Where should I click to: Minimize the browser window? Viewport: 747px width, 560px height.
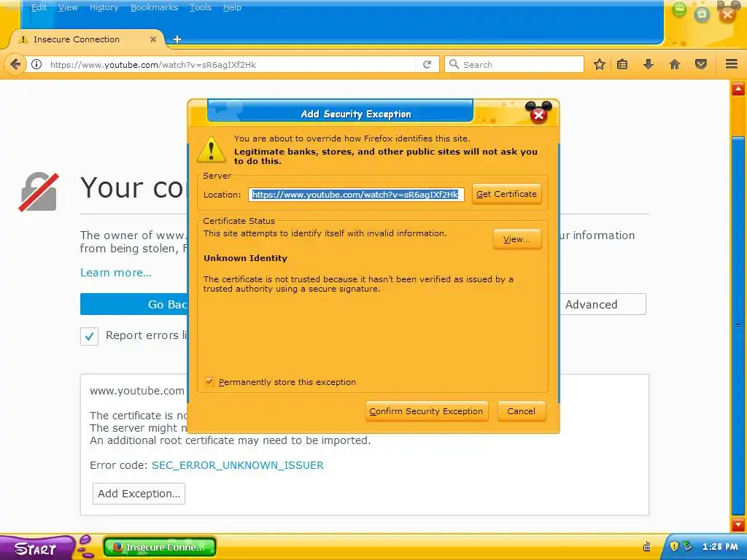(679, 9)
